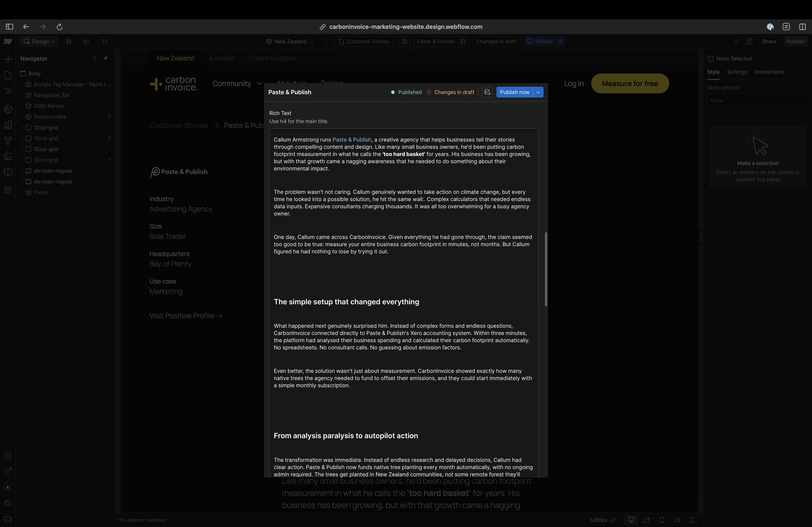Click the Paste & Publish link in rich text
Image resolution: width=812 pixels, height=527 pixels.
pos(352,140)
